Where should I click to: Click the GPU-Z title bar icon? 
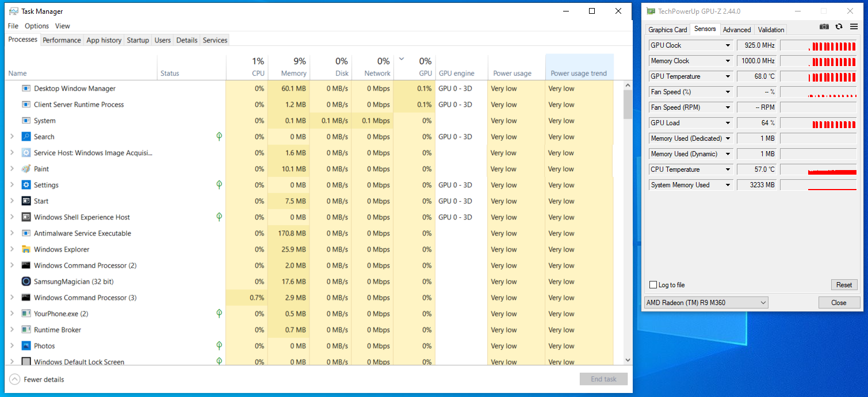[651, 11]
